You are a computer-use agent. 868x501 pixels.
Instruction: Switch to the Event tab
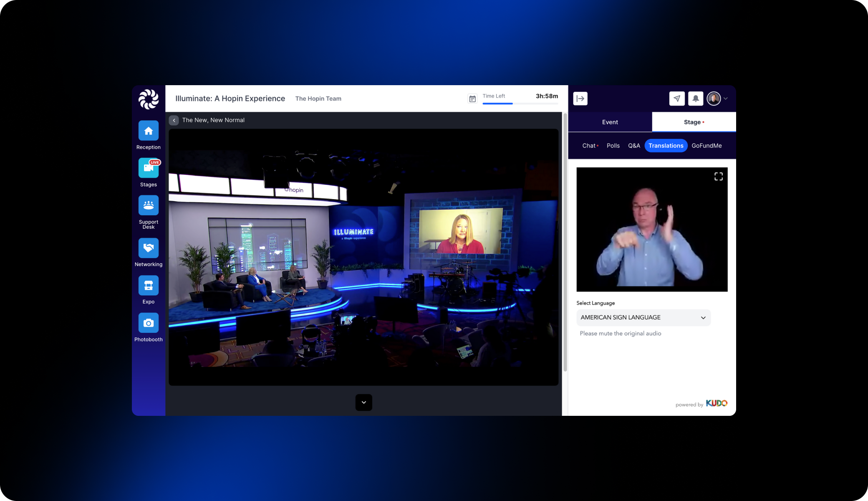click(x=610, y=122)
